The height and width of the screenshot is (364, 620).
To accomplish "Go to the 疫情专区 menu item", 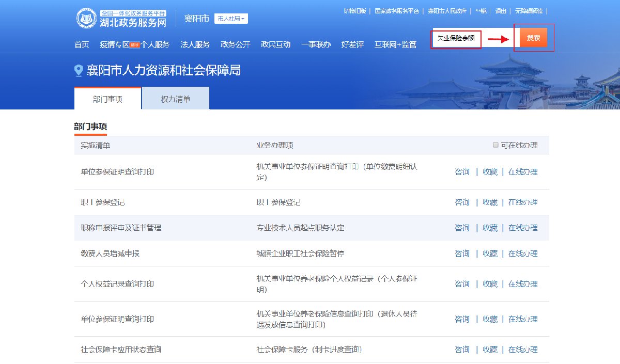I will pyautogui.click(x=114, y=44).
